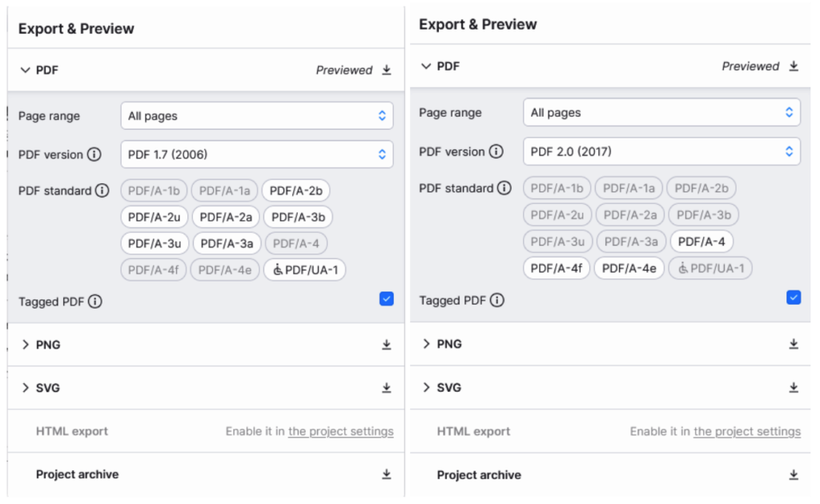Download the SVG export from right panel

coord(794,387)
